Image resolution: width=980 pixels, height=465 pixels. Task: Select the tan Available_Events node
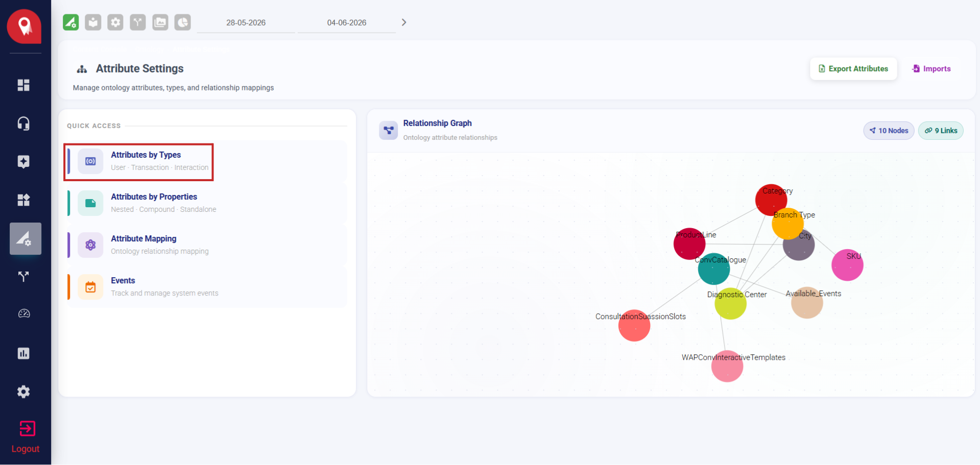[807, 303]
